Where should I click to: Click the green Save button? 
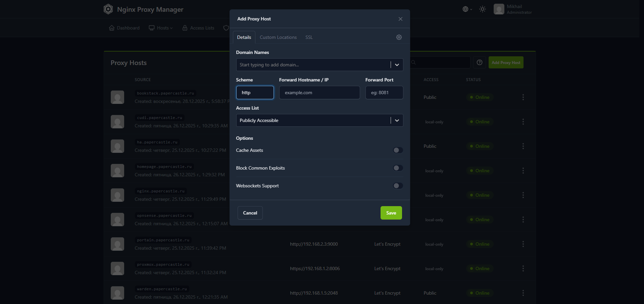point(391,213)
